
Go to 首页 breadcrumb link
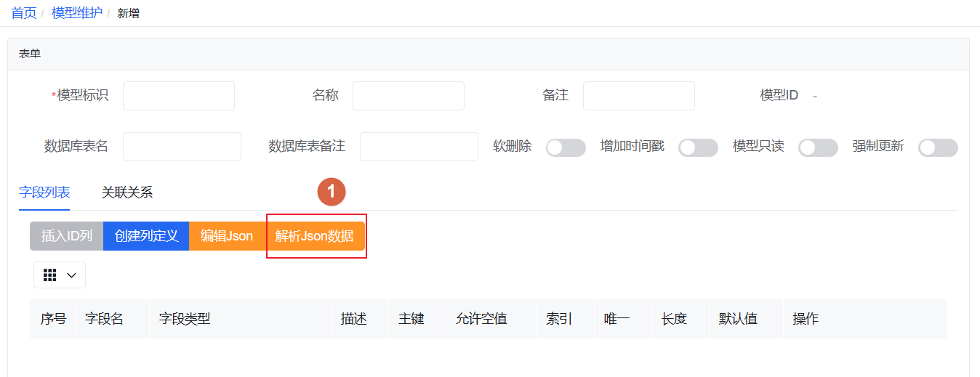tap(23, 13)
